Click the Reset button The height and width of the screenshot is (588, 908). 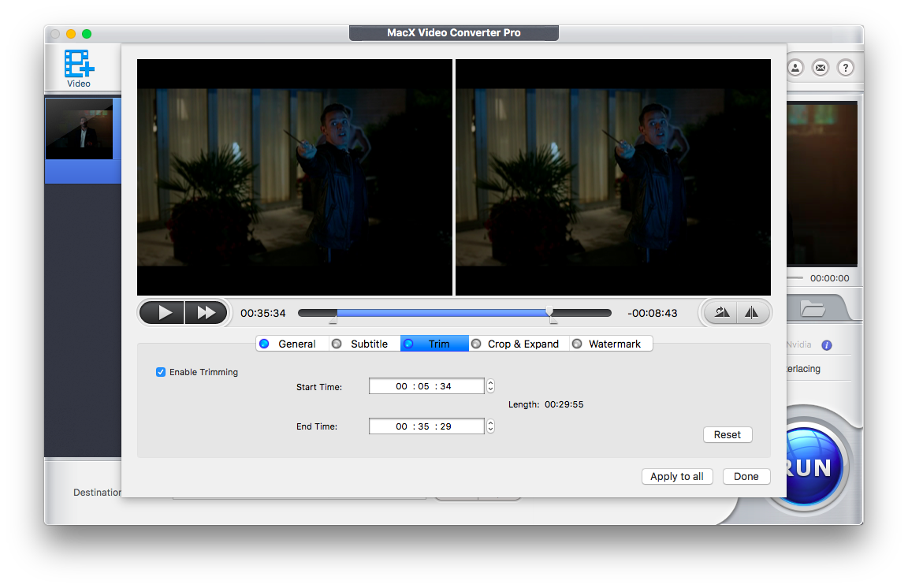coord(727,434)
